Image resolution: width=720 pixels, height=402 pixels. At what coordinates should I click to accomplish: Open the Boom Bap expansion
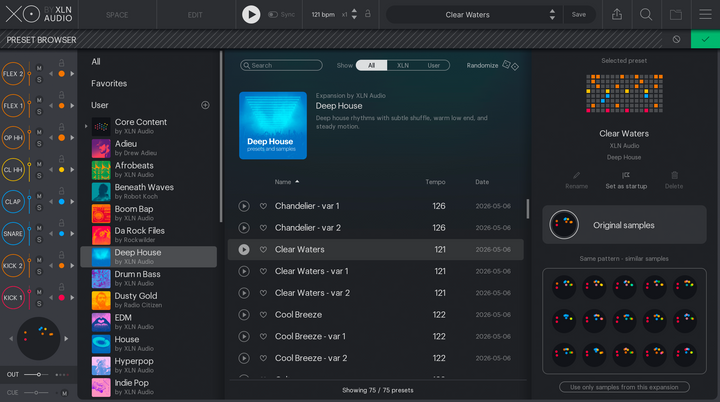click(149, 213)
